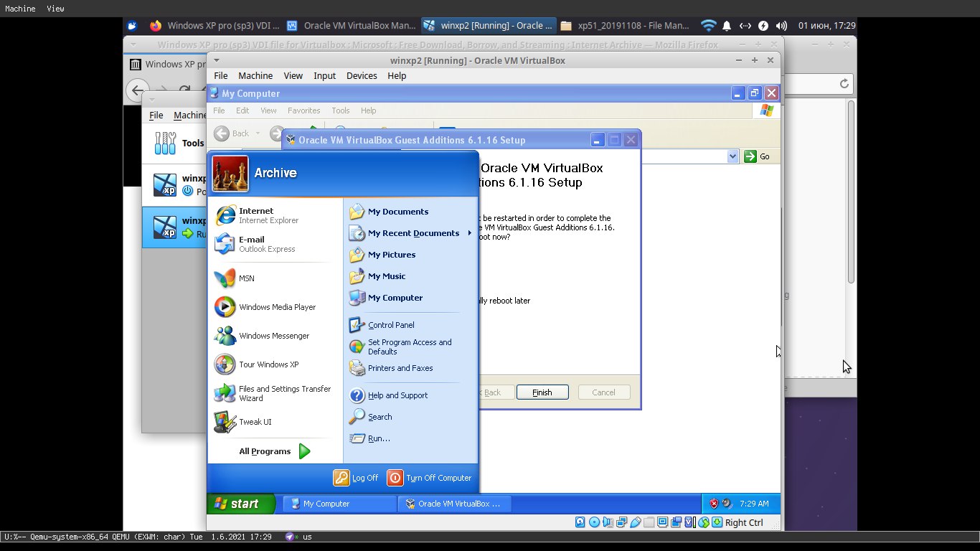Open Outlook Express E-mail entry
The image size is (980, 551).
(267, 244)
